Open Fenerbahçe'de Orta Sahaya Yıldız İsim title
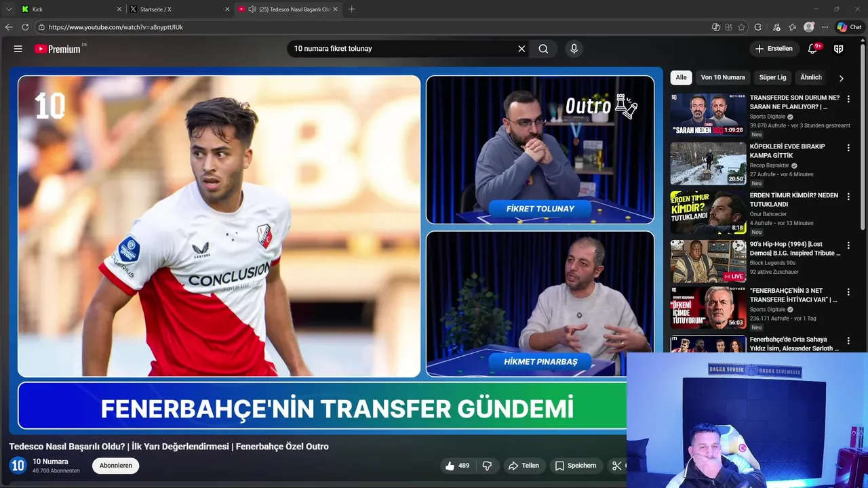The image size is (868, 488). 795,344
